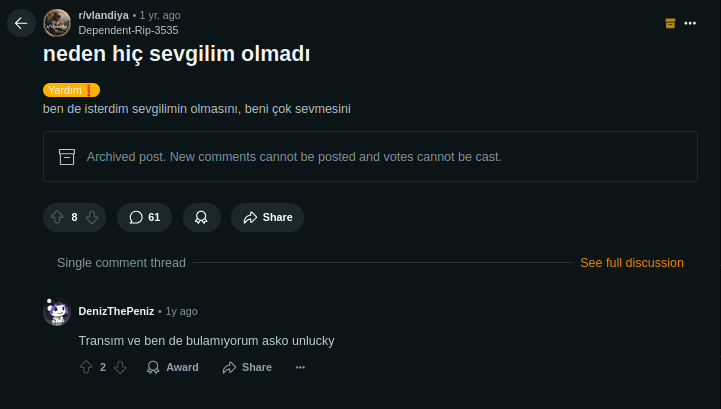
Task: Upvote DenizThePeniz's comment
Action: (86, 367)
